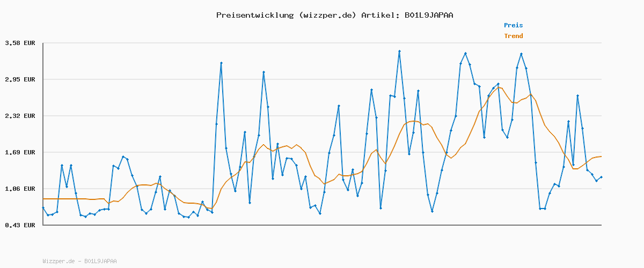Click the right end of the orange trend line
The width and height of the screenshot is (644, 268).
(x=601, y=157)
